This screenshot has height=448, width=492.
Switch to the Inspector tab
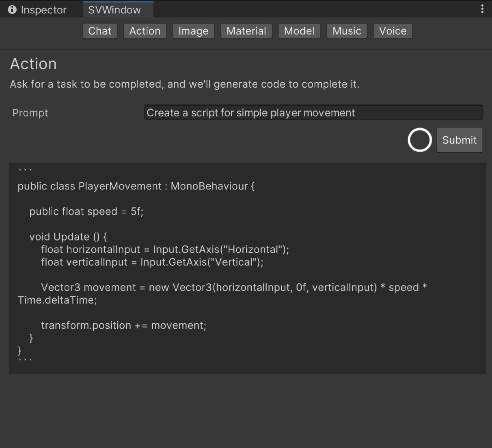[x=43, y=10]
